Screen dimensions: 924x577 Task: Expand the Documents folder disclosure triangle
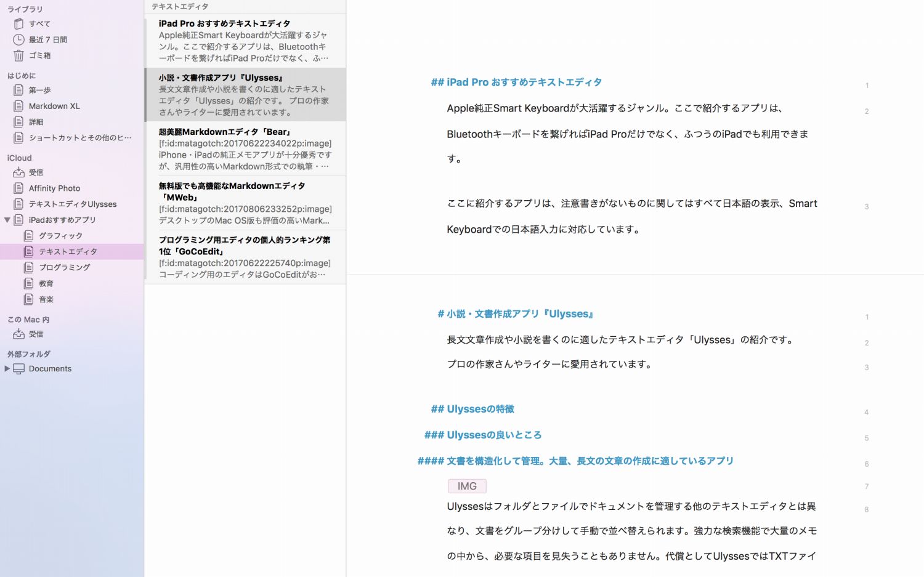click(7, 369)
